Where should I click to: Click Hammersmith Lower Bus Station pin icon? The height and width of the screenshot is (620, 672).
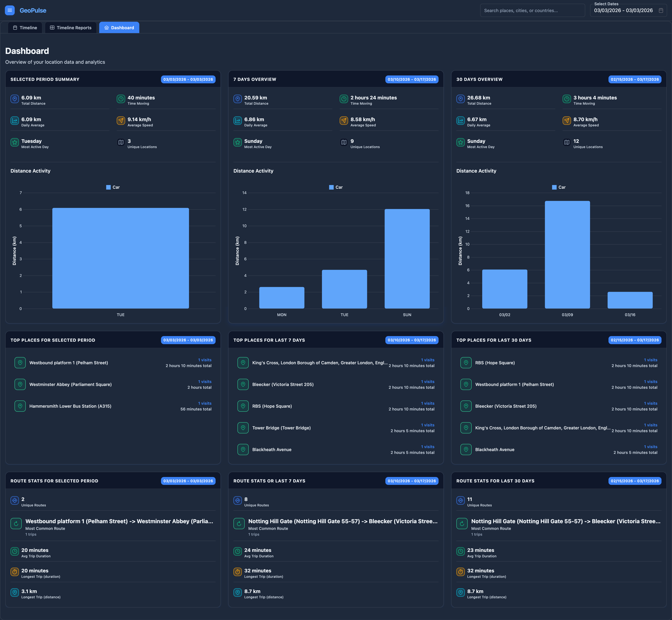pos(20,406)
